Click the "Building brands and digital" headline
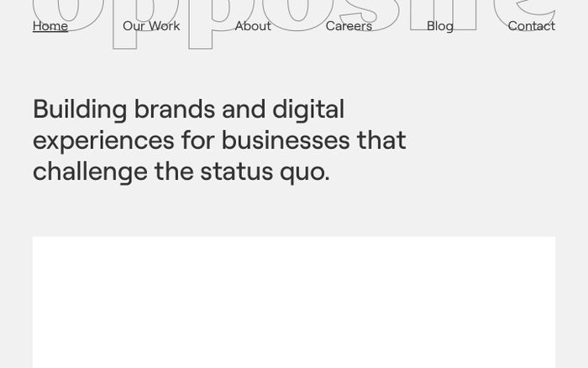 [x=188, y=109]
